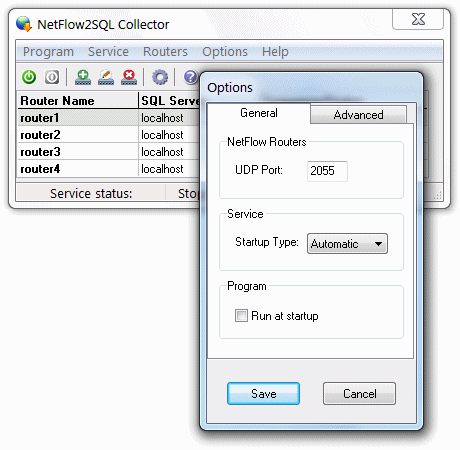Switch to the Advanced tab
Viewport: 460px width, 450px height.
(358, 115)
